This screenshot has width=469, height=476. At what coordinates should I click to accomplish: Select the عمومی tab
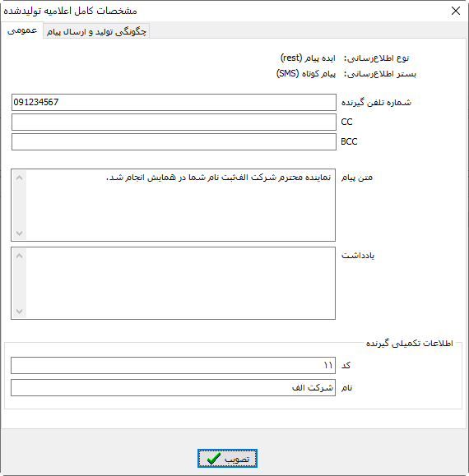[22, 30]
